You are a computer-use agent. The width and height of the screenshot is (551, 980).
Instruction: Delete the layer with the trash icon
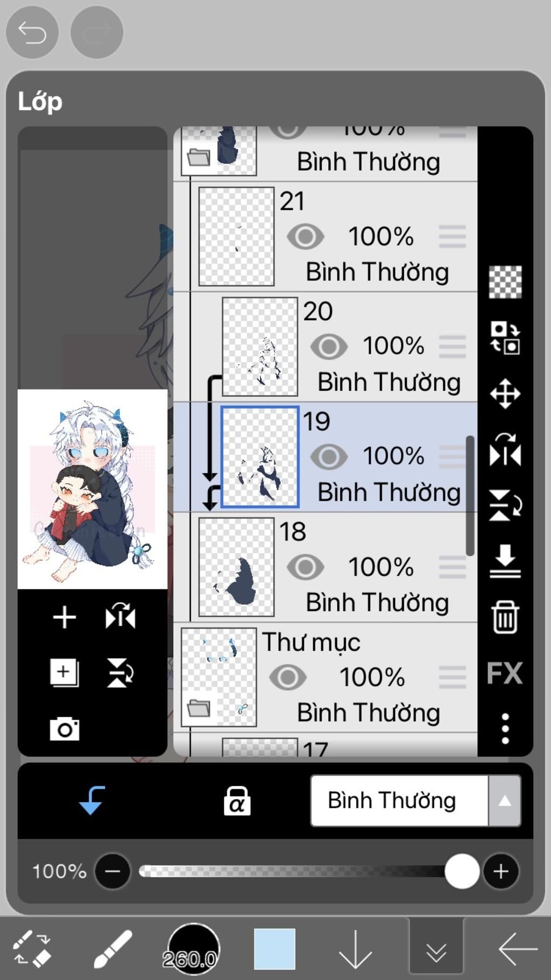(505, 617)
